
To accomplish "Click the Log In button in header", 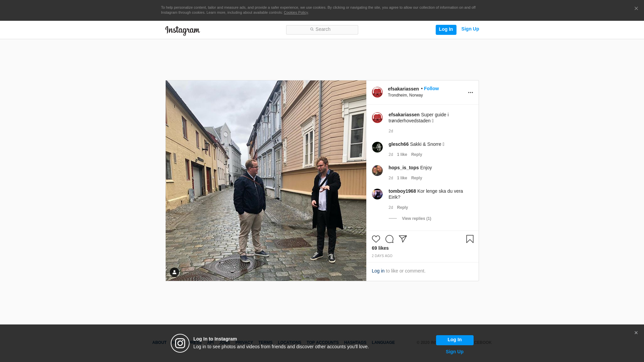I will click(446, 29).
